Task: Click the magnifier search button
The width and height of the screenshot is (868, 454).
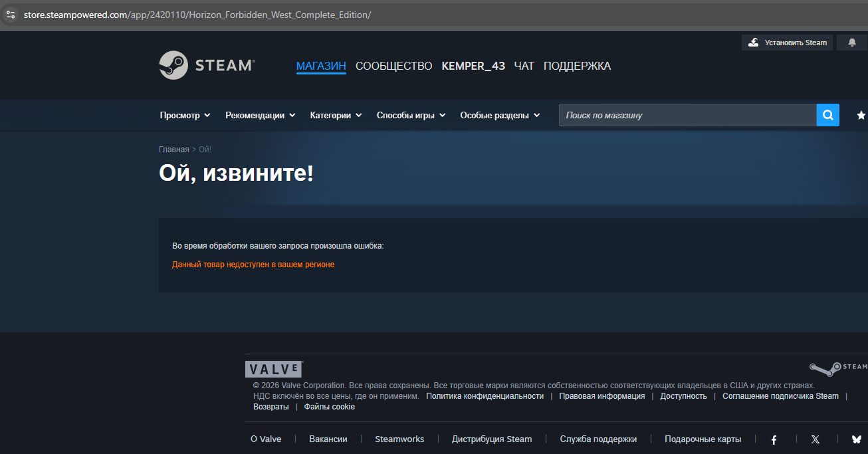Action: [x=827, y=115]
